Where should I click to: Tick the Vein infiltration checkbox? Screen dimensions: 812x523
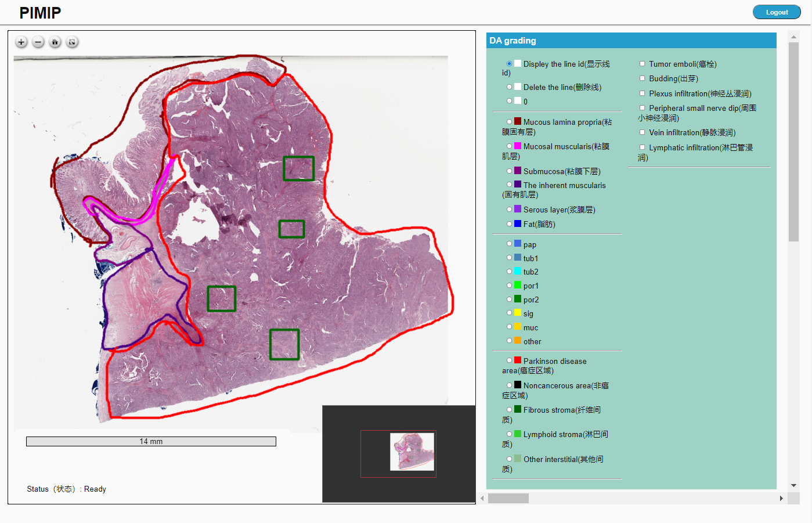(x=643, y=132)
